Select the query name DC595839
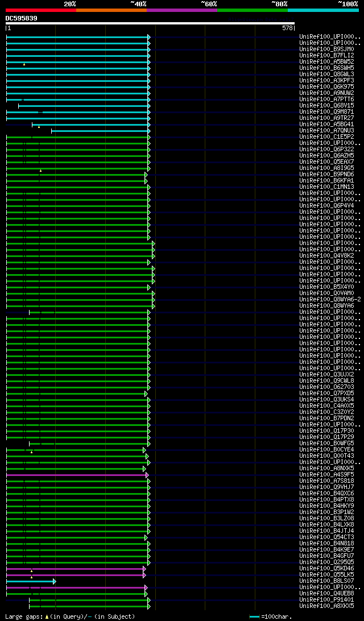Viewport: 364px width, 621px height. tap(22, 18)
